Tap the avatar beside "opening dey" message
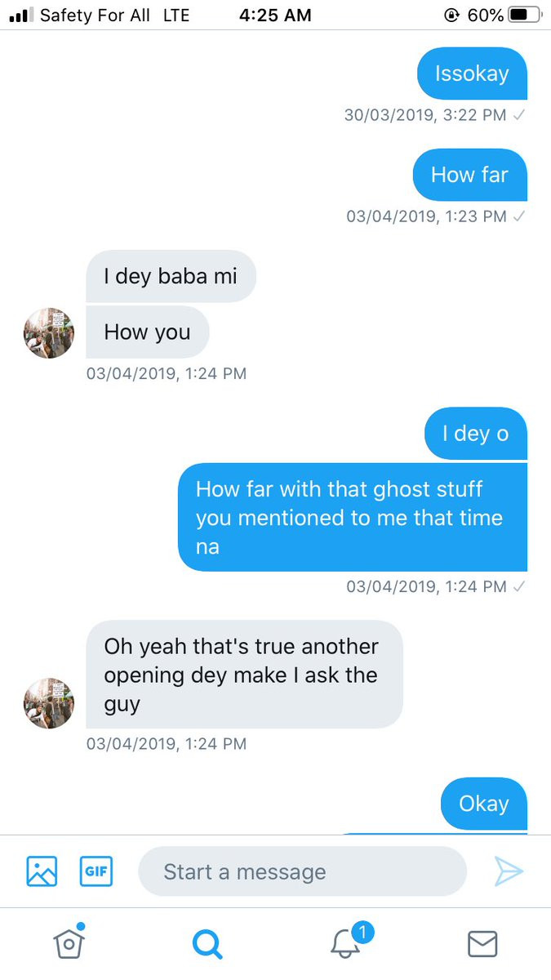Viewport: 551px width, 980px height. [x=49, y=703]
